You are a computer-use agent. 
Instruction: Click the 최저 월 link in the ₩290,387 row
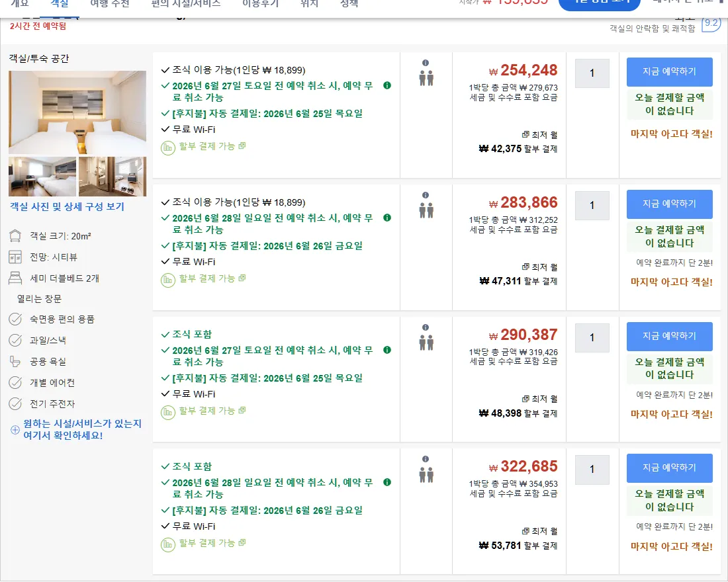pyautogui.click(x=544, y=399)
